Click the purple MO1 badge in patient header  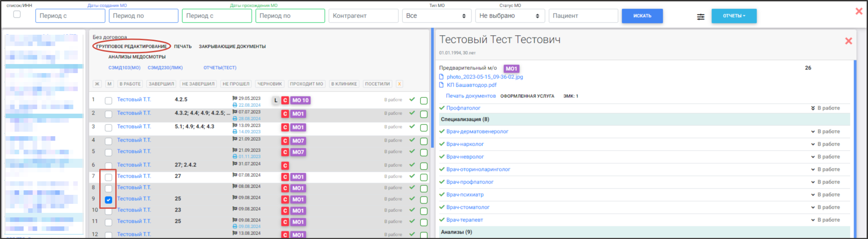pyautogui.click(x=511, y=69)
